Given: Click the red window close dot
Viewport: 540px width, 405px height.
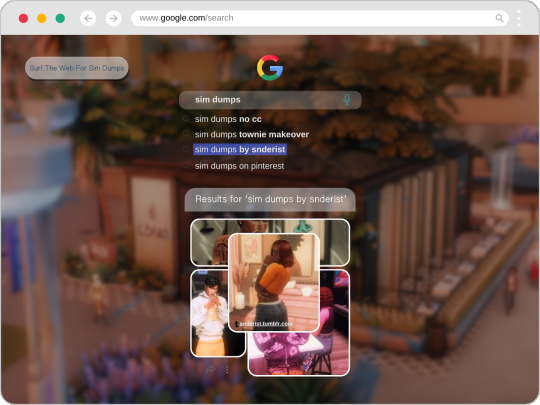Looking at the screenshot, I should pyautogui.click(x=23, y=18).
